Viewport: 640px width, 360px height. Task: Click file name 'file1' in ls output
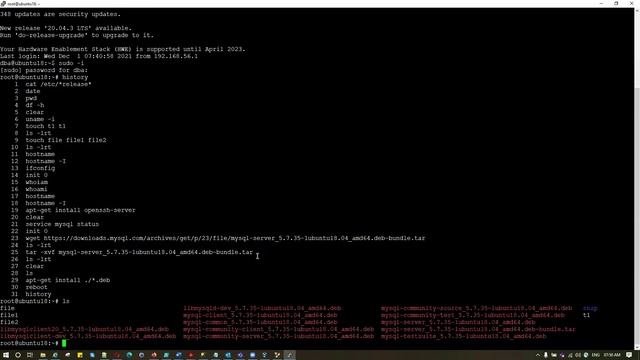pos(9,315)
